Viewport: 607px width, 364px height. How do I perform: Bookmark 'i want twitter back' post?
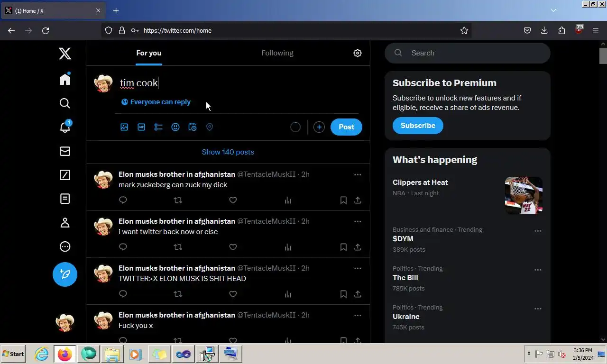343,247
